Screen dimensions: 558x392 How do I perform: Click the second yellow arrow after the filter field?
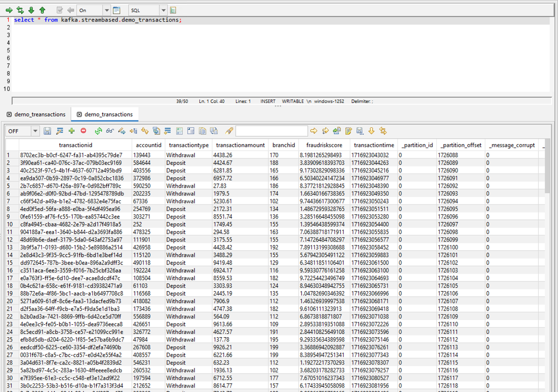coord(325,131)
